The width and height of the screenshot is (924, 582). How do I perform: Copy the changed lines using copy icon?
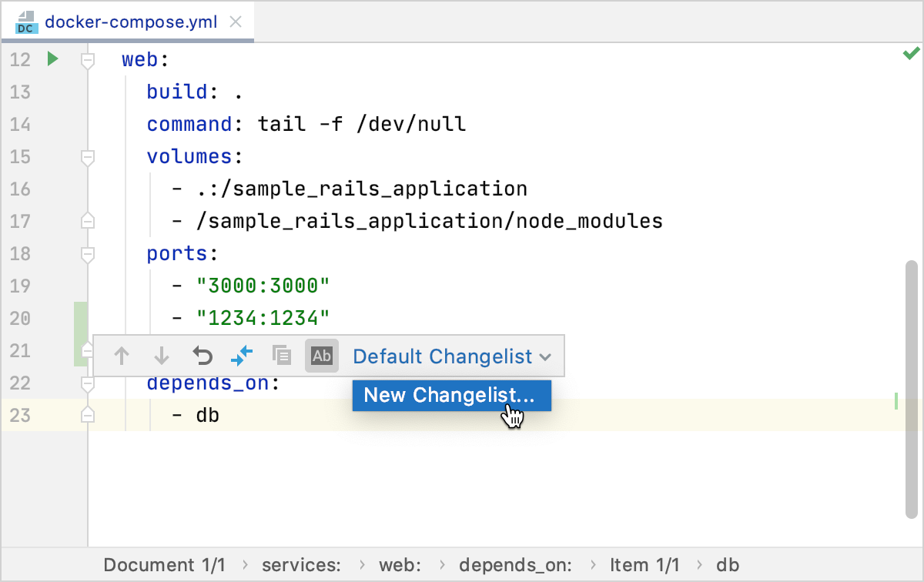281,356
